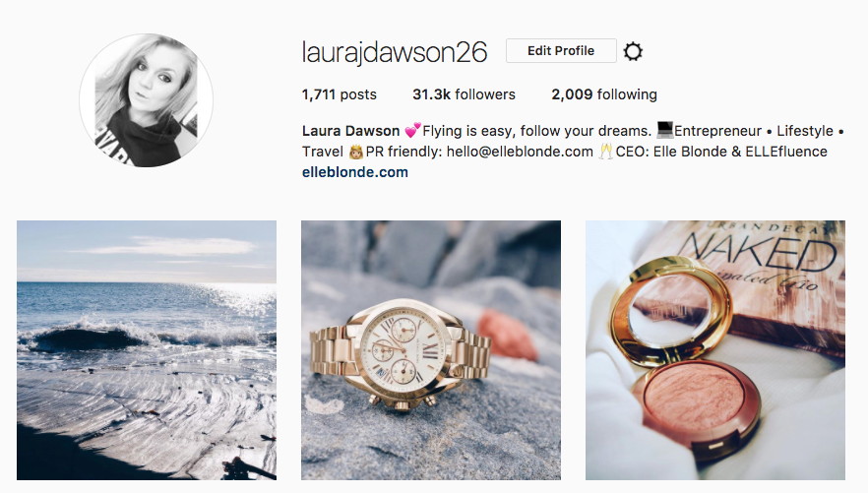
Task: Select the bold Laura Dawson name
Action: pyautogui.click(x=350, y=131)
